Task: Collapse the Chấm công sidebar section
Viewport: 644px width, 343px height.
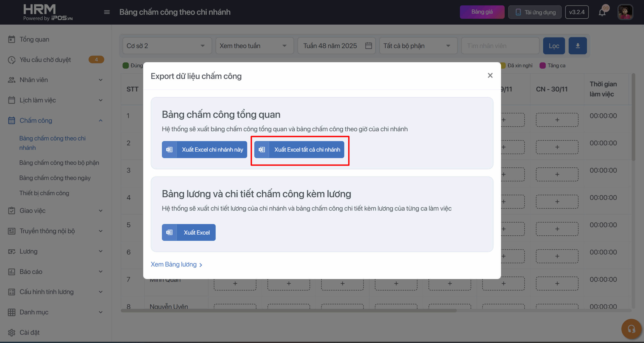Action: (101, 120)
